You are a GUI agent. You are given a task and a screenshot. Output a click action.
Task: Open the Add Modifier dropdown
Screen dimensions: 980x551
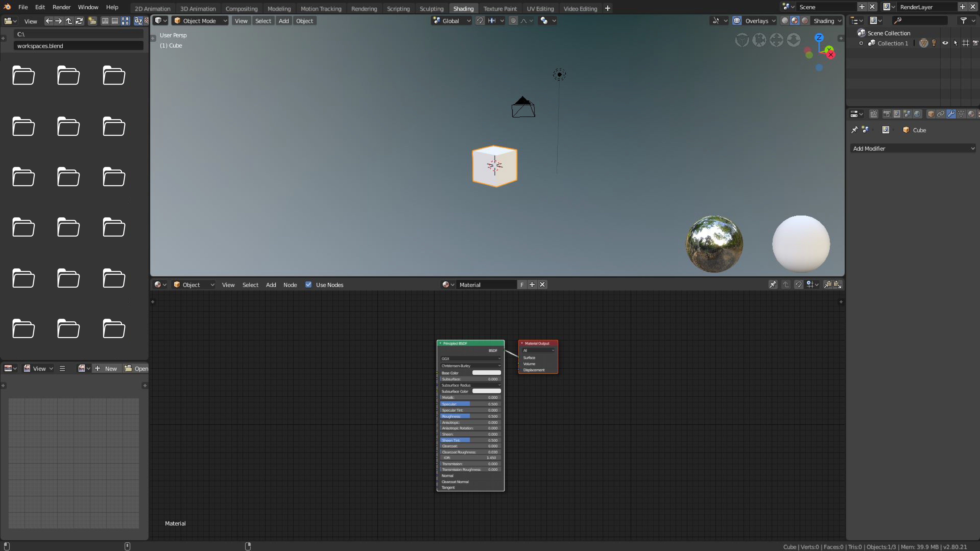913,148
